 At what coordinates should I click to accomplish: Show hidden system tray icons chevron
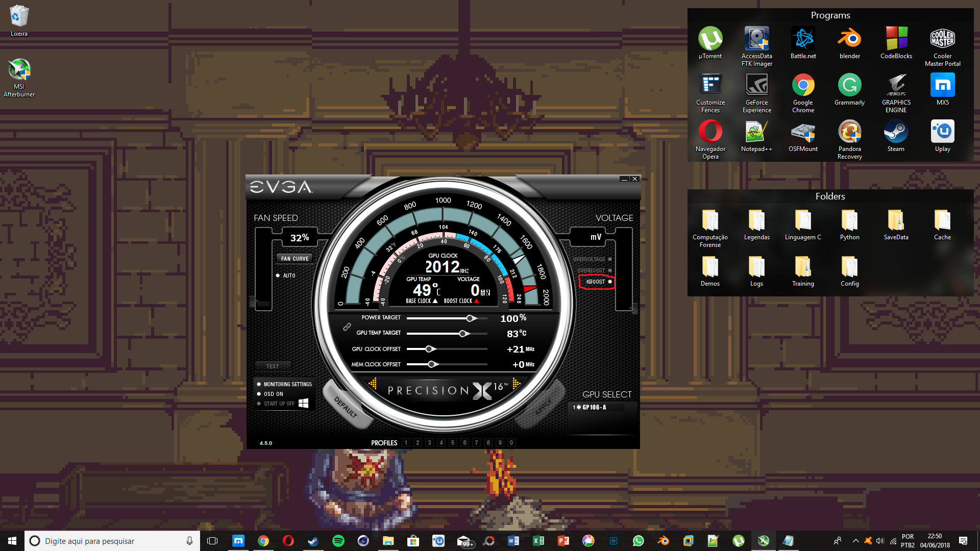pos(855,541)
